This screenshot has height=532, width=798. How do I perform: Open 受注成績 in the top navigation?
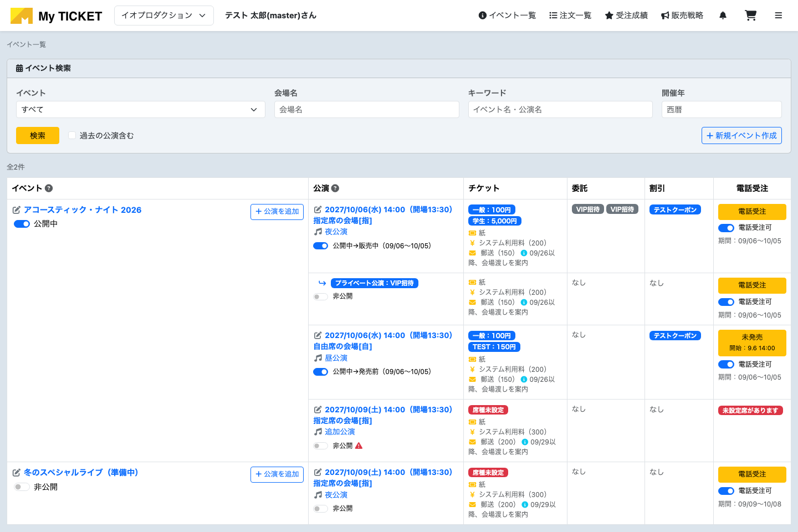point(626,16)
